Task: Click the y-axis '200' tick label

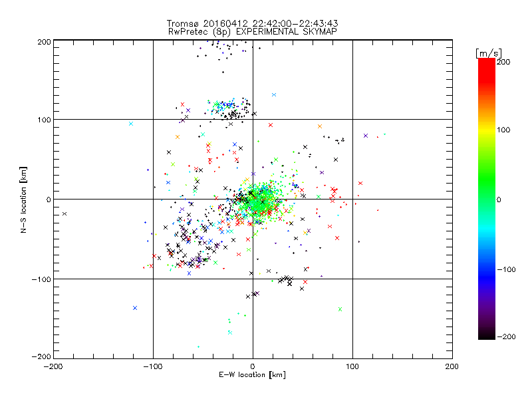Action: 44,42
